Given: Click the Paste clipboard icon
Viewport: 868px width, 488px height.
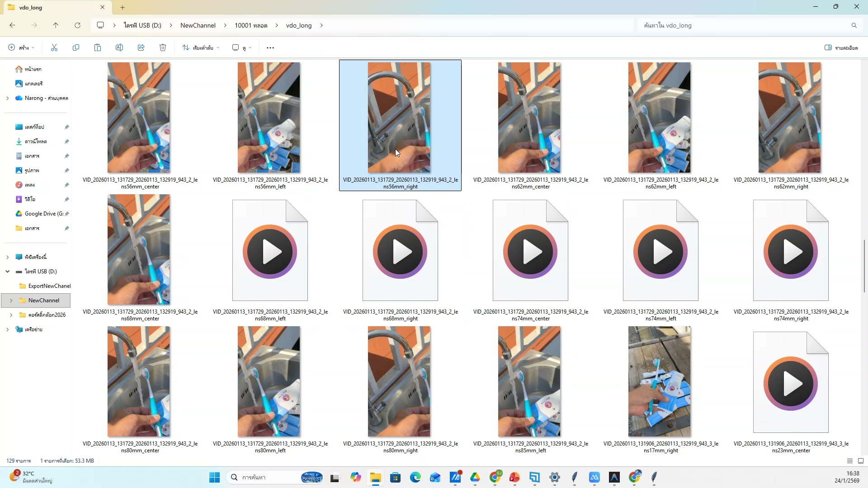Looking at the screenshot, I should click(x=98, y=47).
